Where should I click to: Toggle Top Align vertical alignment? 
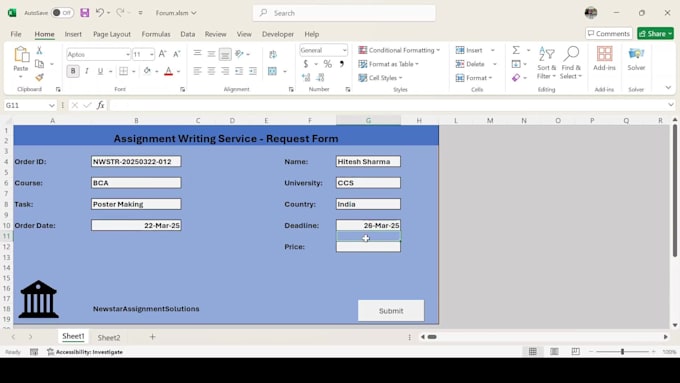pos(197,54)
